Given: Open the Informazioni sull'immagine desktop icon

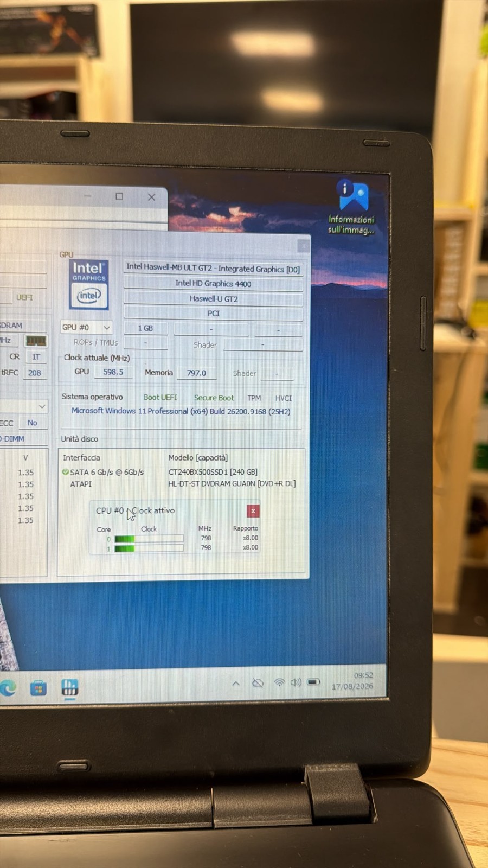Looking at the screenshot, I should pos(351,207).
